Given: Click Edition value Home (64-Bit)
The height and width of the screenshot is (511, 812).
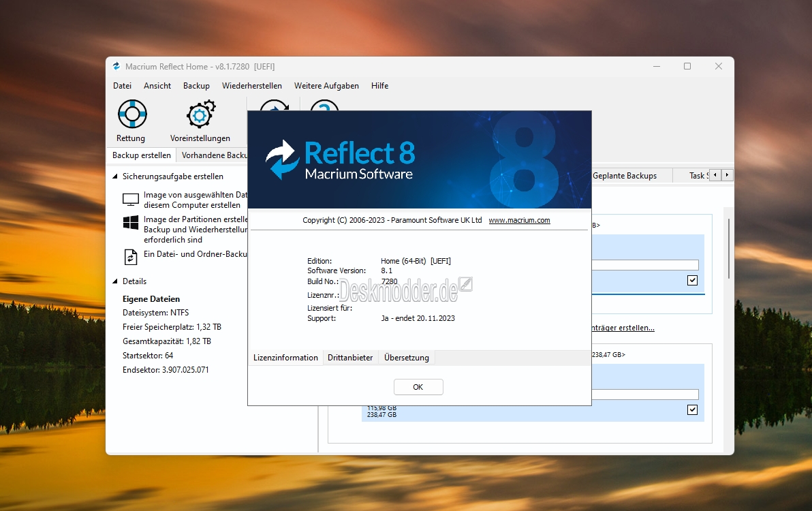Looking at the screenshot, I should pyautogui.click(x=416, y=261).
